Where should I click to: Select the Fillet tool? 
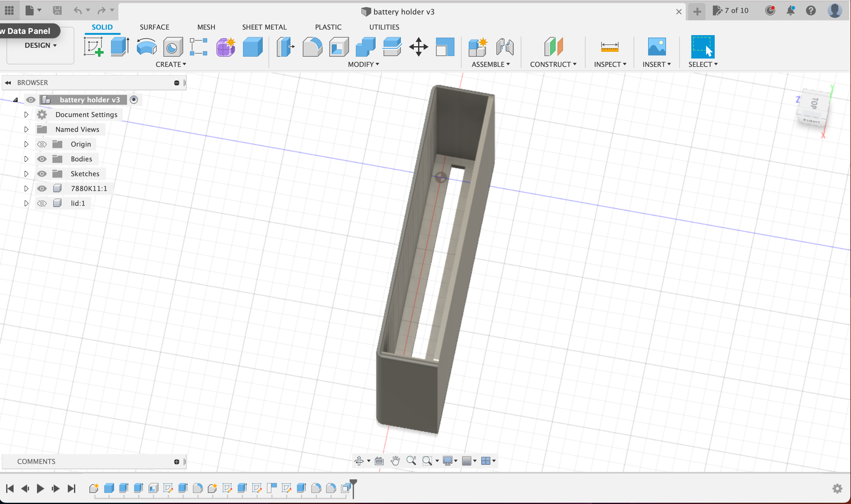(312, 47)
